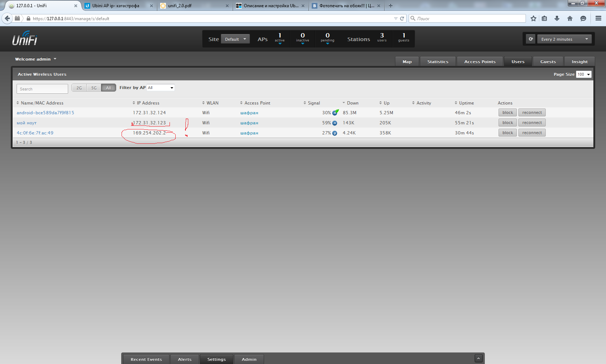The width and height of the screenshot is (606, 364).
Task: Select the 5G band filter
Action: [x=94, y=88]
